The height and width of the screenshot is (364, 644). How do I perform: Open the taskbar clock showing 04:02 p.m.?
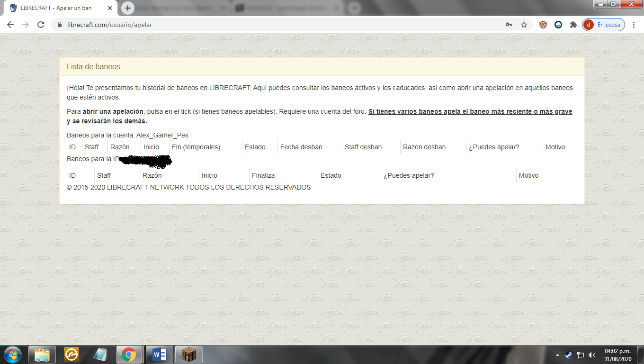tap(618, 355)
